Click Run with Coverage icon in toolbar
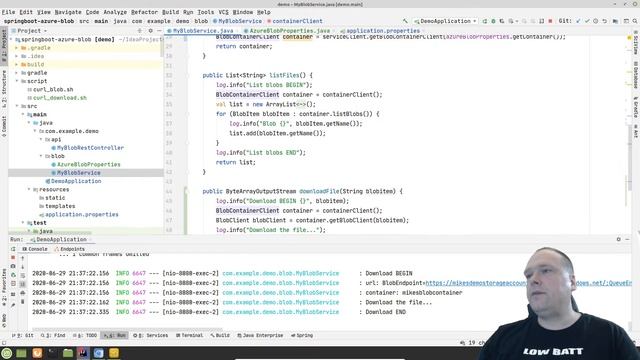640x360 pixels. click(x=502, y=21)
